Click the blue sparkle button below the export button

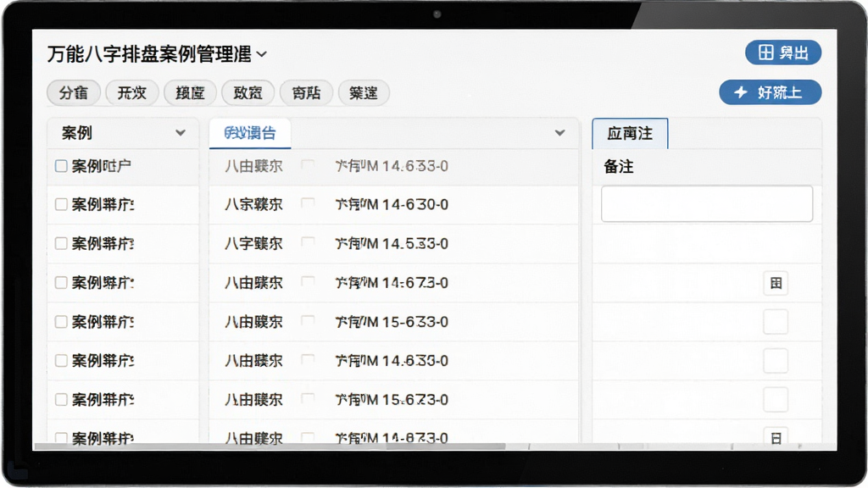770,92
